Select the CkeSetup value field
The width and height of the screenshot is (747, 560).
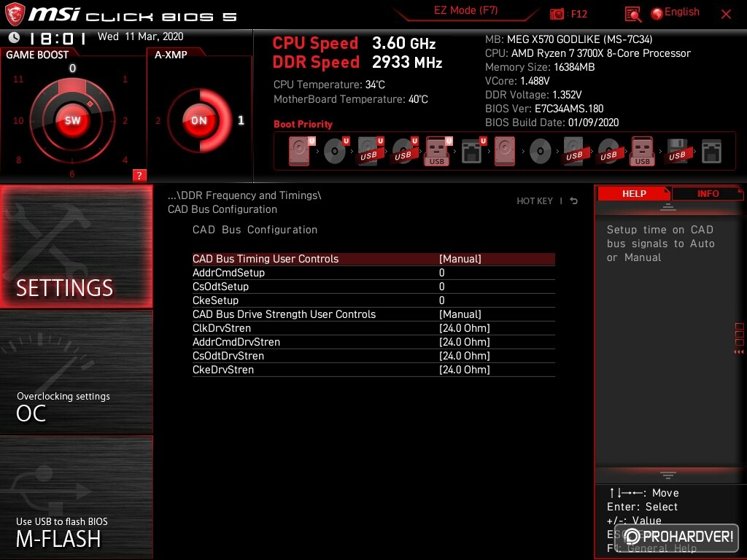(x=441, y=300)
